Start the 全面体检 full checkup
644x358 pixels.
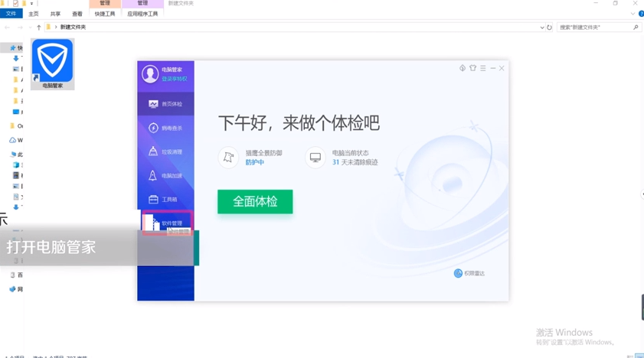tap(255, 201)
